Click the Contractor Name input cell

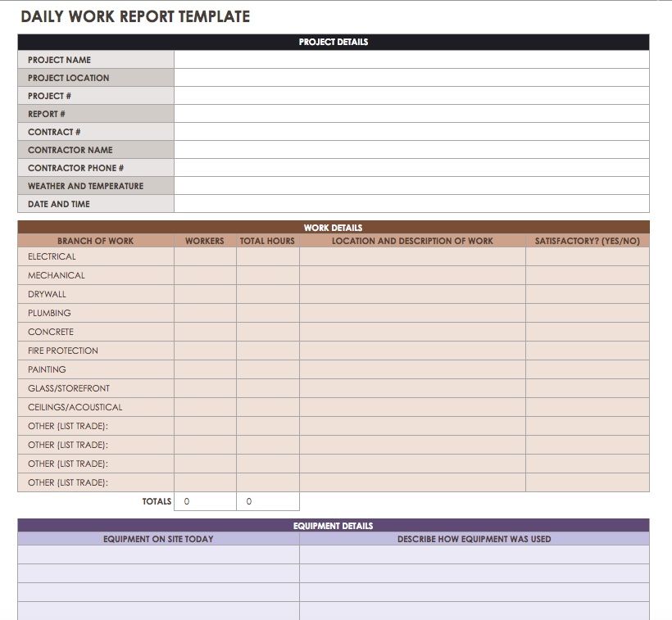click(411, 149)
